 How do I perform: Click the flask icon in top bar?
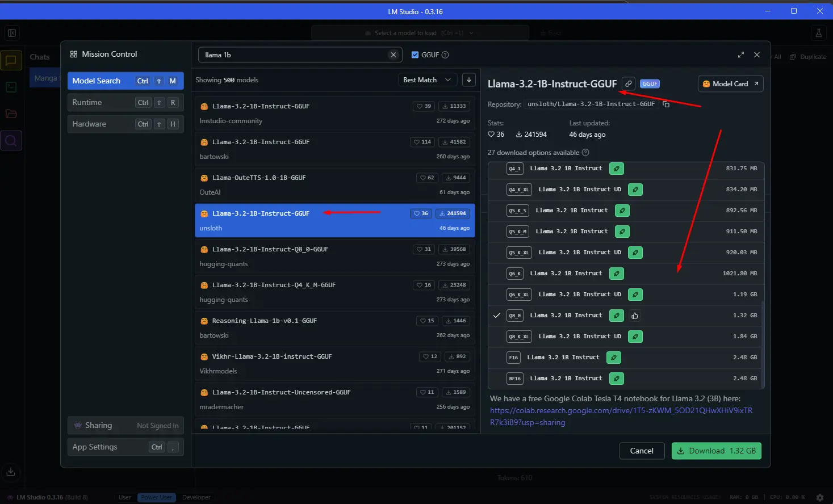[x=818, y=33]
